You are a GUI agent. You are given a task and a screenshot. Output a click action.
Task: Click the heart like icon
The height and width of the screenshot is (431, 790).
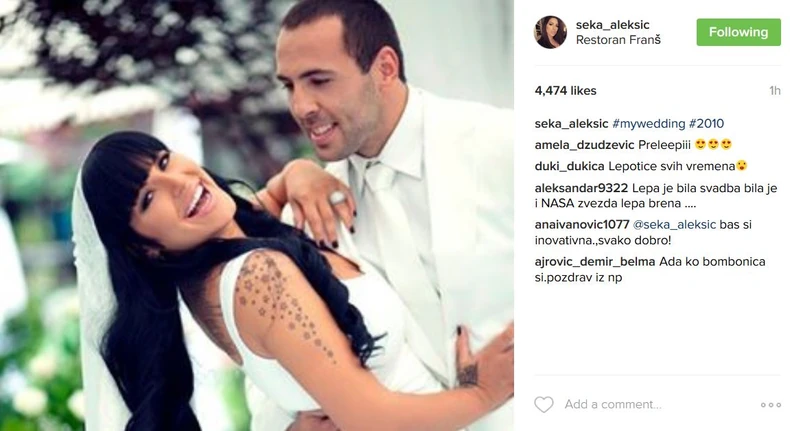click(x=544, y=404)
